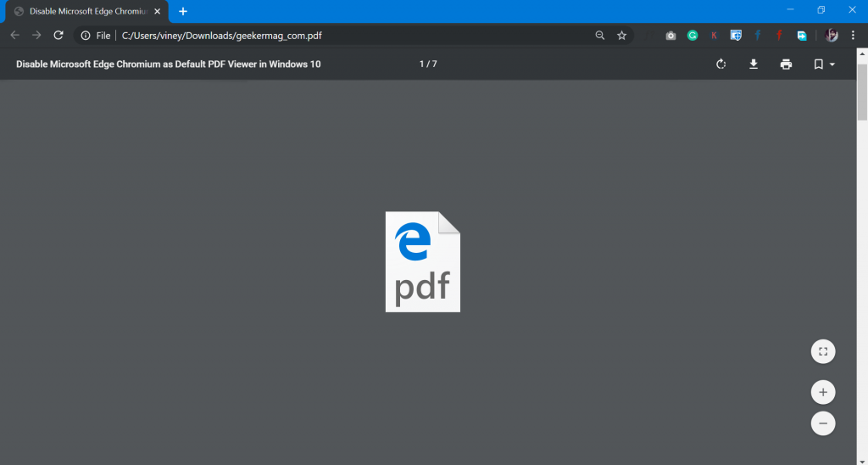Open the cyan arrow extension
This screenshot has width=868, height=465.
(x=802, y=36)
